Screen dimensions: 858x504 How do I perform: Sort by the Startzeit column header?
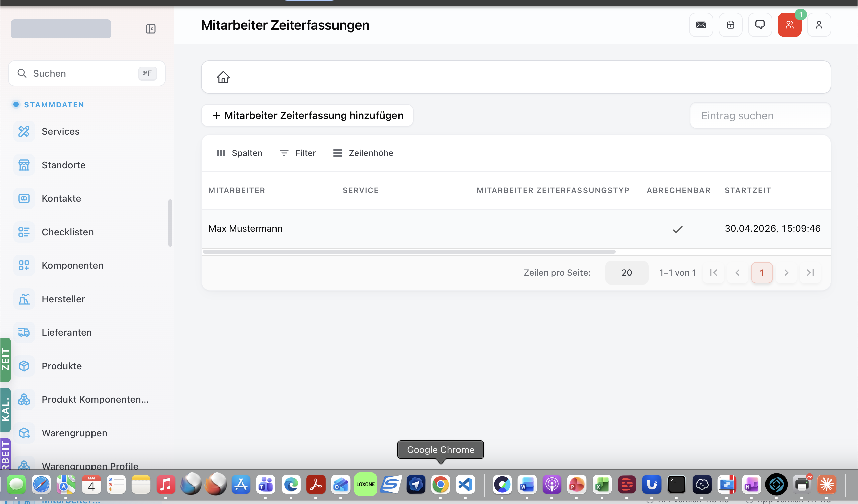point(748,190)
